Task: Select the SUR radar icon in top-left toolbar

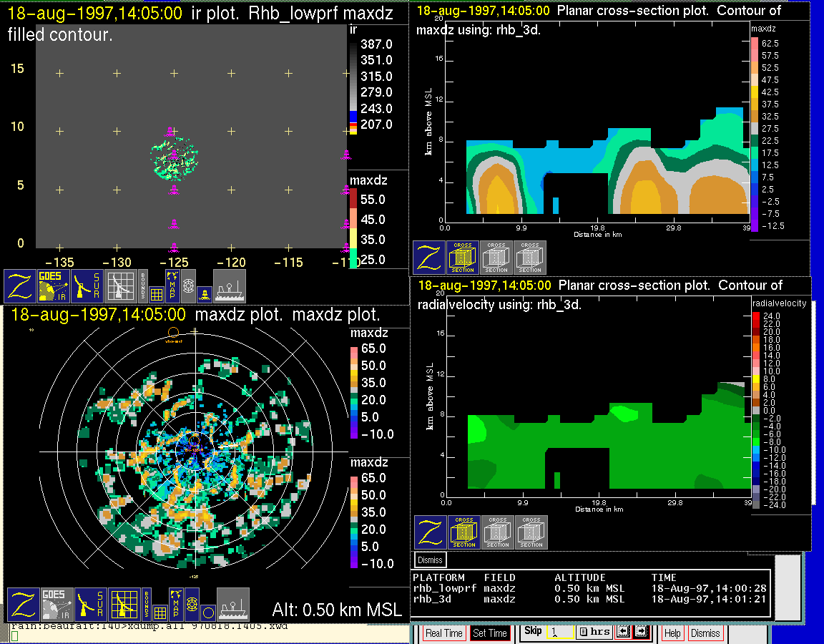Action: pyautogui.click(x=89, y=286)
